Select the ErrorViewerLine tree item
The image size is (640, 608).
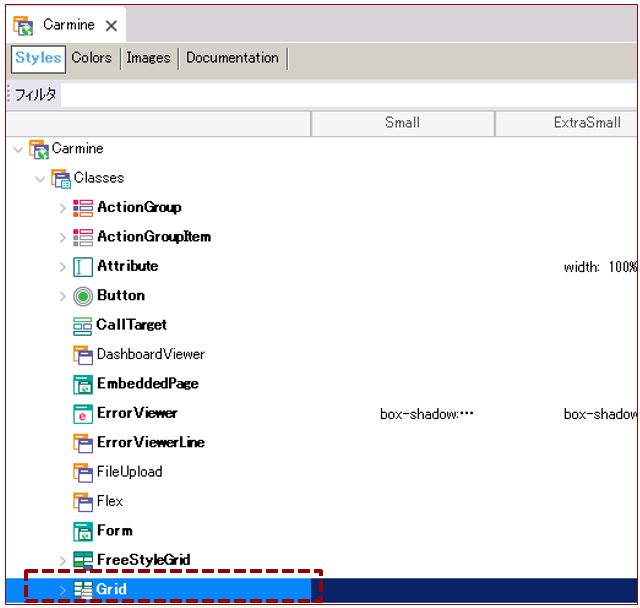(x=151, y=442)
